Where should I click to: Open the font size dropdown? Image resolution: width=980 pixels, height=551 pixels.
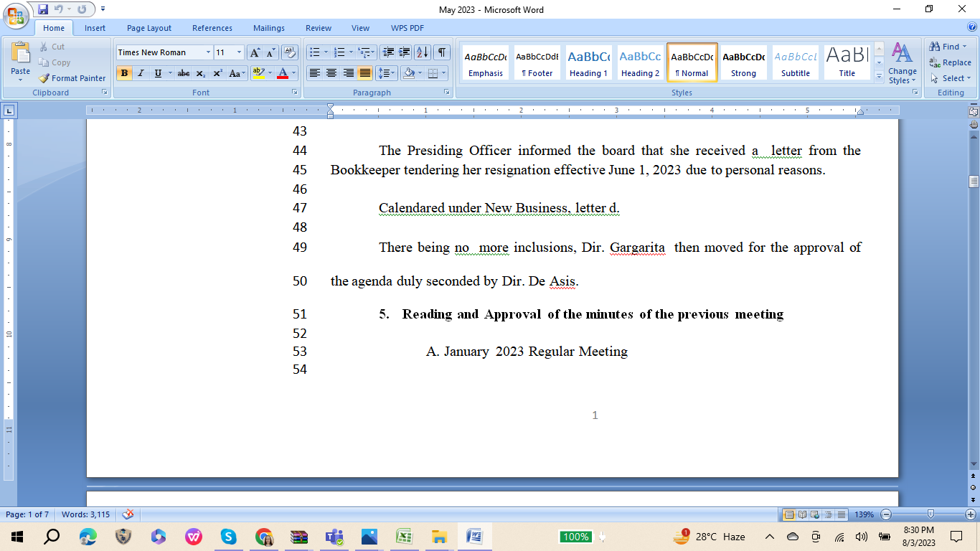pyautogui.click(x=240, y=52)
